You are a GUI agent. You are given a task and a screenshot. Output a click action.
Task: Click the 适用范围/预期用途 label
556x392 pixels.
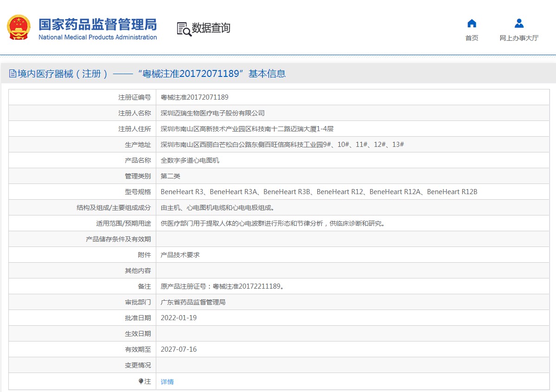tap(123, 223)
